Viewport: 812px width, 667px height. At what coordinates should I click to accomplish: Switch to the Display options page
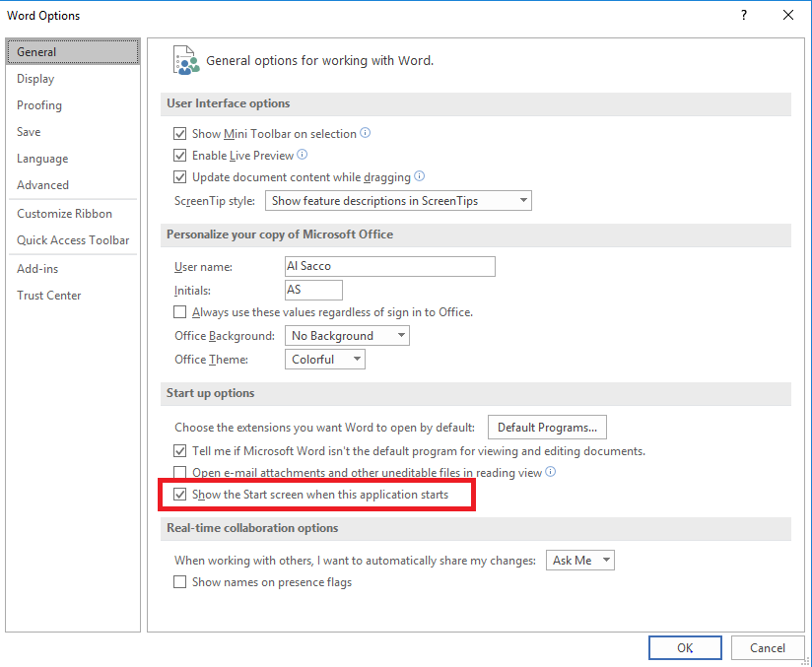pyautogui.click(x=35, y=78)
